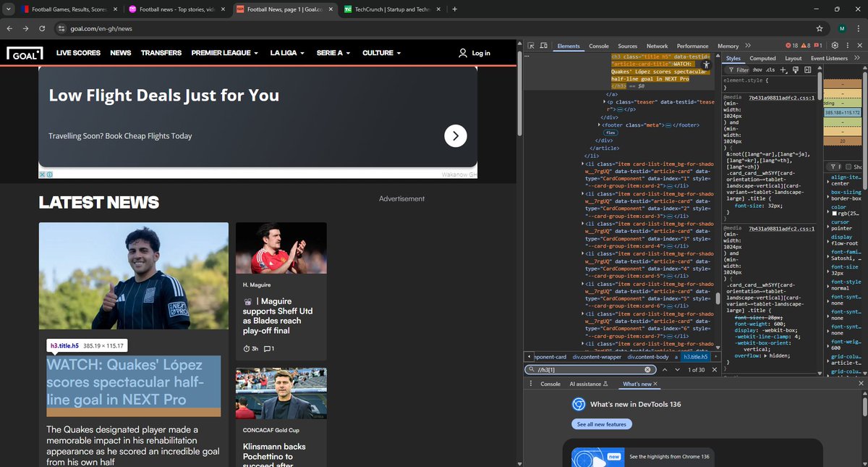
Task: Show more DevTools panels with the chevrons after Memory
Action: (x=748, y=46)
